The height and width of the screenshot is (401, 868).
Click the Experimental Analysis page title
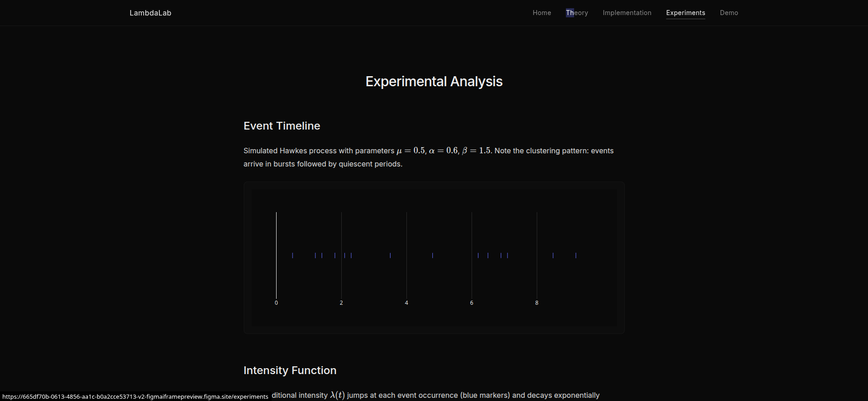[434, 82]
